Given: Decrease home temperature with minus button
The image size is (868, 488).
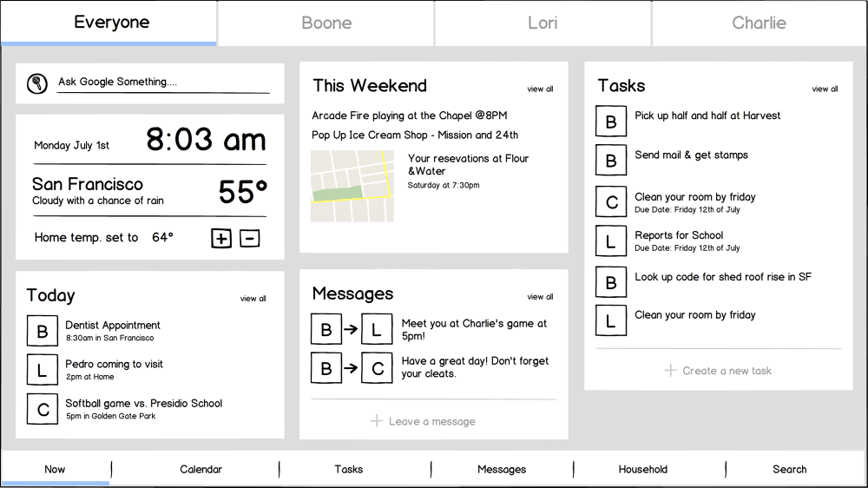Looking at the screenshot, I should (x=249, y=238).
